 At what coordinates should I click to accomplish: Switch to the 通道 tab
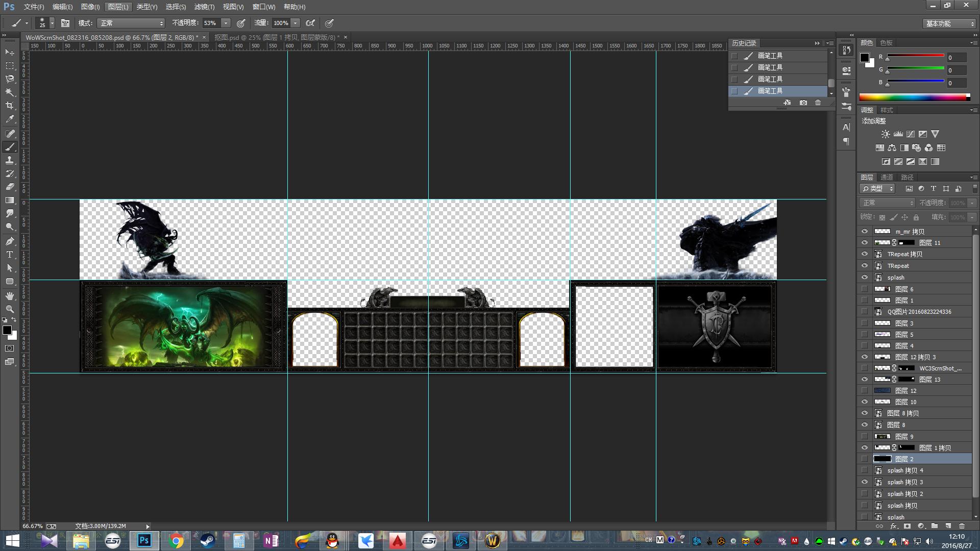tap(887, 177)
